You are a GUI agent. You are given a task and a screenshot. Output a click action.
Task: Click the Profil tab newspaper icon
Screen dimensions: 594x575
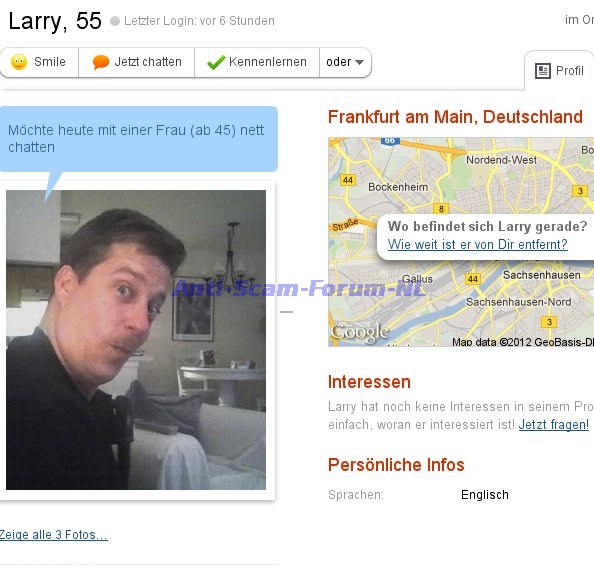[x=542, y=71]
